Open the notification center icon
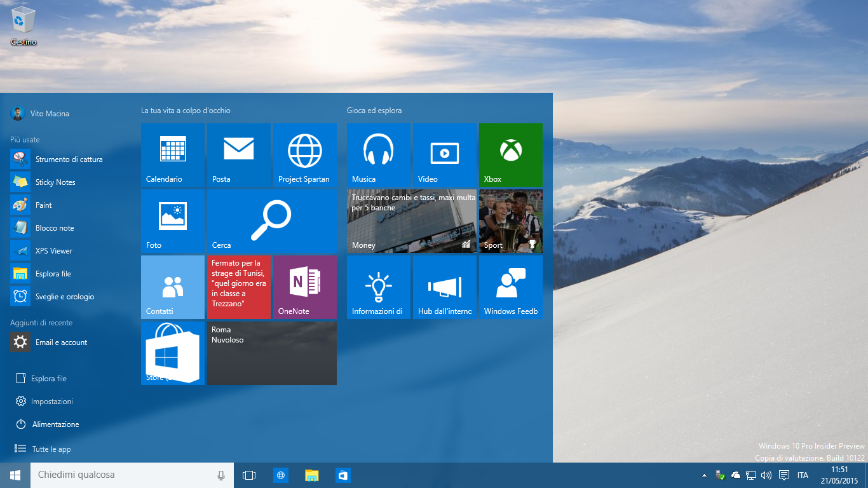Viewport: 868px width, 488px height. click(x=784, y=475)
